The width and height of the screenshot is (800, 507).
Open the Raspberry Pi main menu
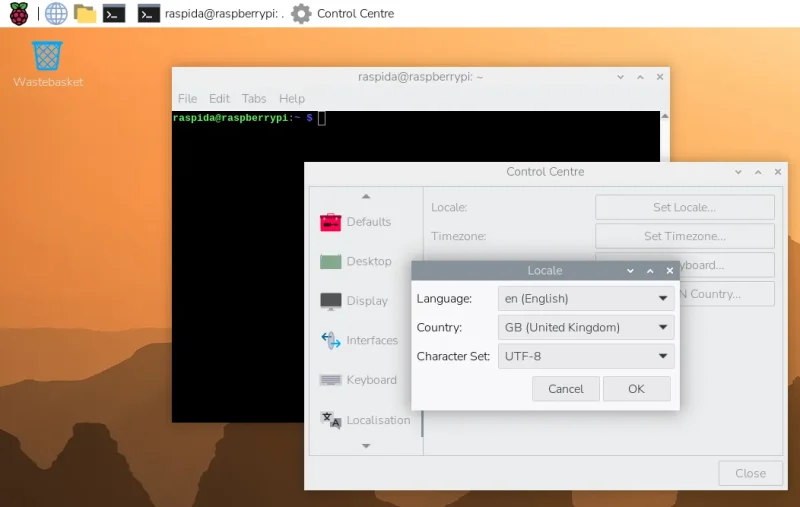click(x=19, y=14)
